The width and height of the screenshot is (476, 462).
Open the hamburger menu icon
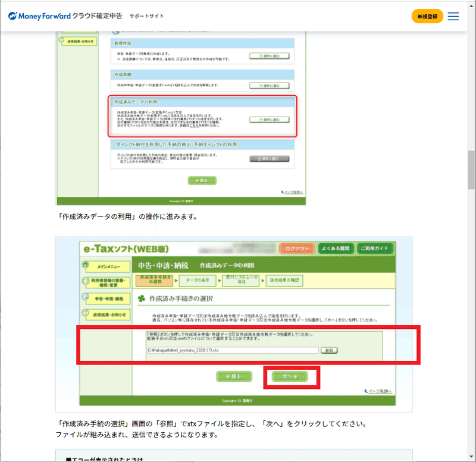tap(453, 17)
